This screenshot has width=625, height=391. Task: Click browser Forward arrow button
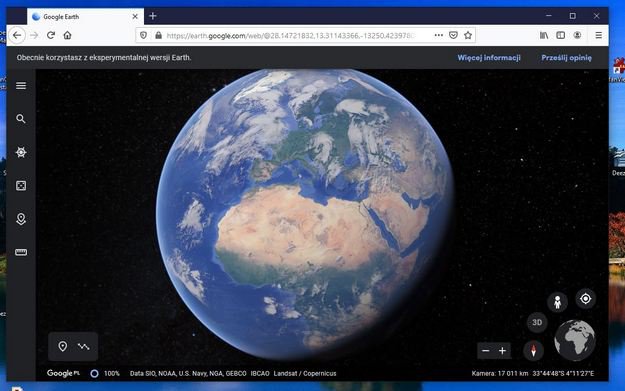point(34,35)
